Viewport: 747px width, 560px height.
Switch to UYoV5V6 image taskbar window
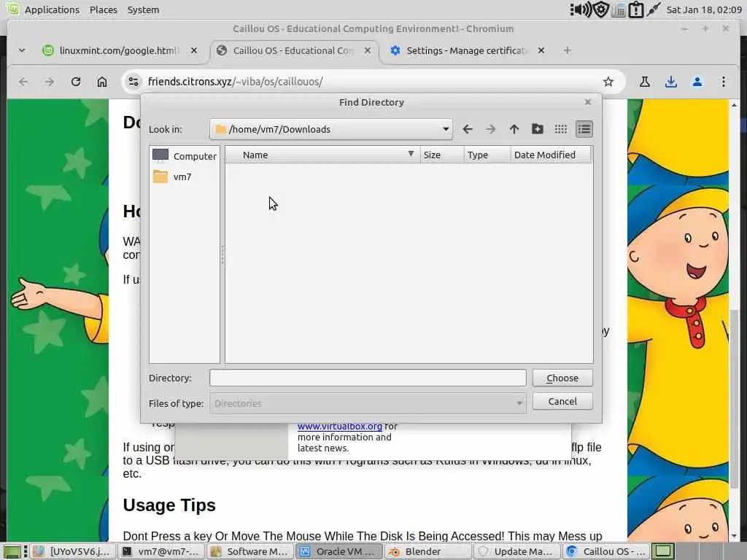click(x=73, y=551)
